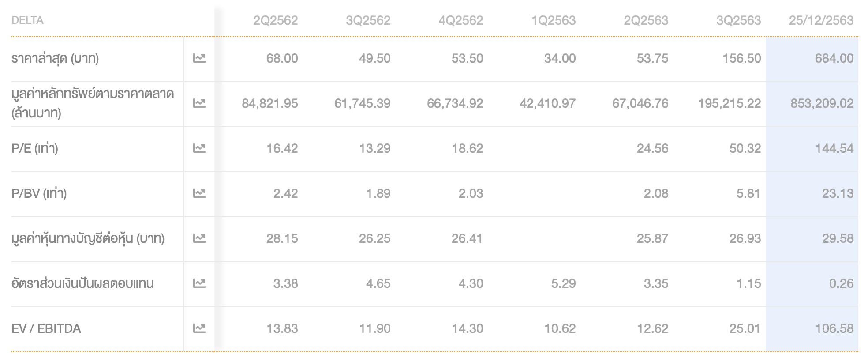Image resolution: width=868 pixels, height=362 pixels.
Task: Open the EV / EBITDA chart icon
Action: pyautogui.click(x=199, y=328)
